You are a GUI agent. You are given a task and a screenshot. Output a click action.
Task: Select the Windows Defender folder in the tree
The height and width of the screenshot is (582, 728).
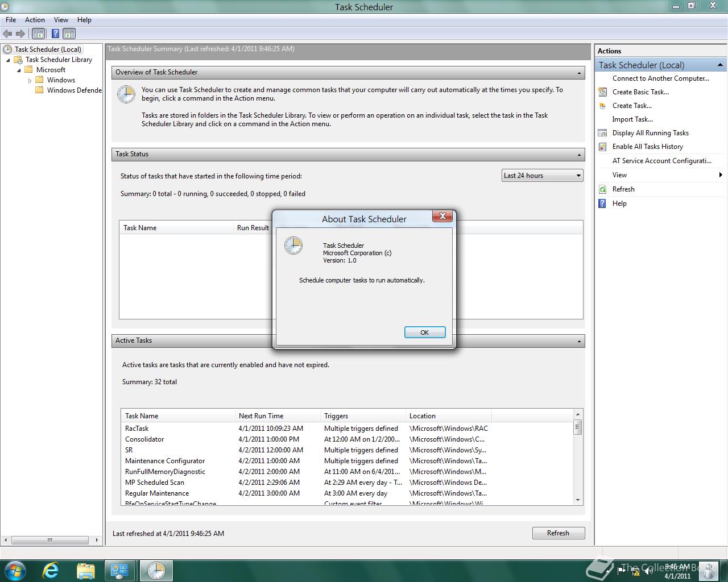(x=74, y=90)
